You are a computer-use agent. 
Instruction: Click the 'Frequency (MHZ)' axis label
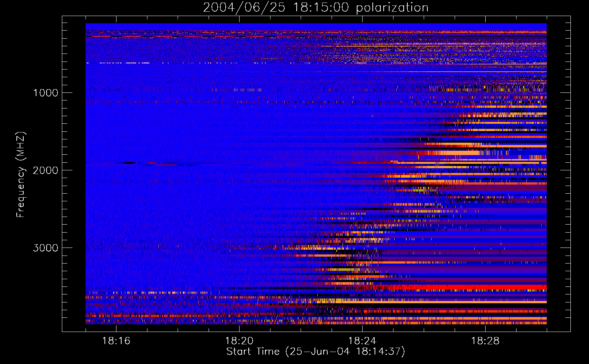click(21, 175)
